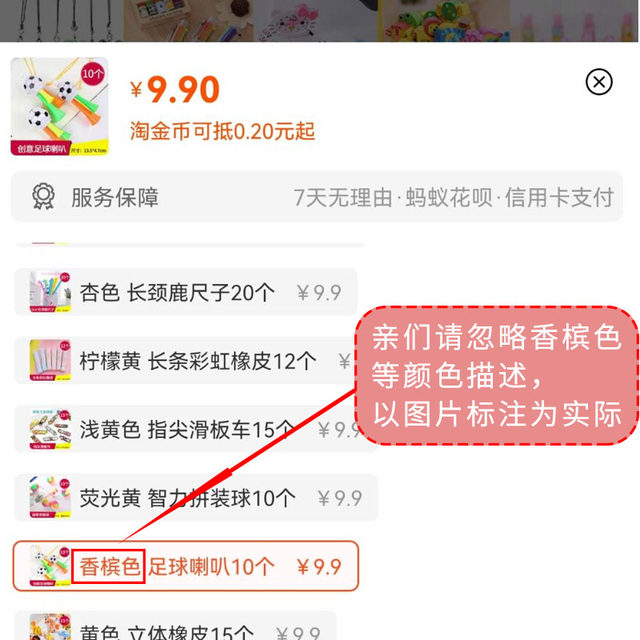This screenshot has height=640, width=640.
Task: Tap puzzle ball option thumbnail image
Action: tap(50, 497)
